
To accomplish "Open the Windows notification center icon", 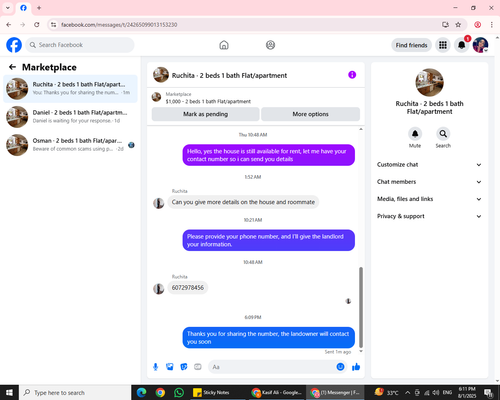I will [488, 392].
